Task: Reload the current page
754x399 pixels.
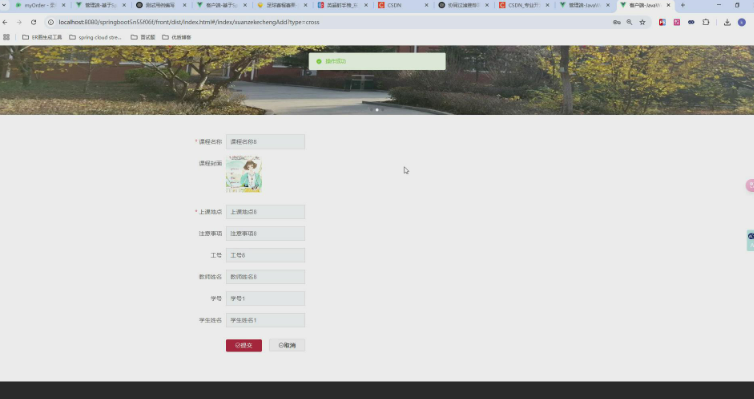Action: [x=33, y=22]
